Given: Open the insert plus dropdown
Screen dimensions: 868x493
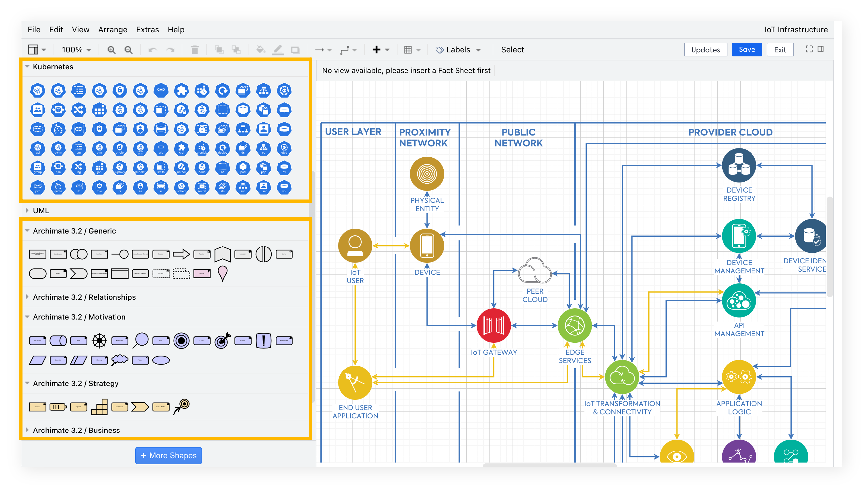Looking at the screenshot, I should click(x=381, y=50).
